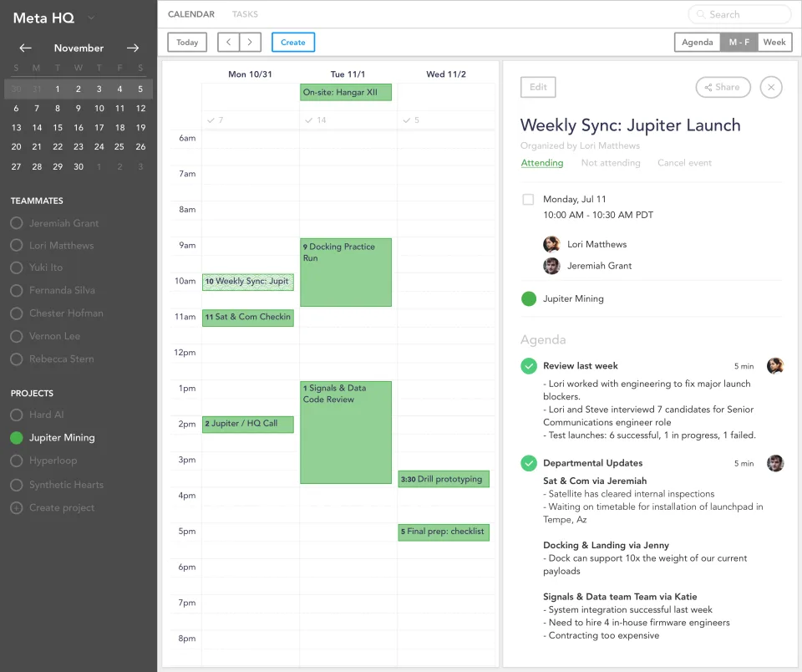Screen dimensions: 802x672
Task: Select the Agenda view
Action: click(x=697, y=42)
